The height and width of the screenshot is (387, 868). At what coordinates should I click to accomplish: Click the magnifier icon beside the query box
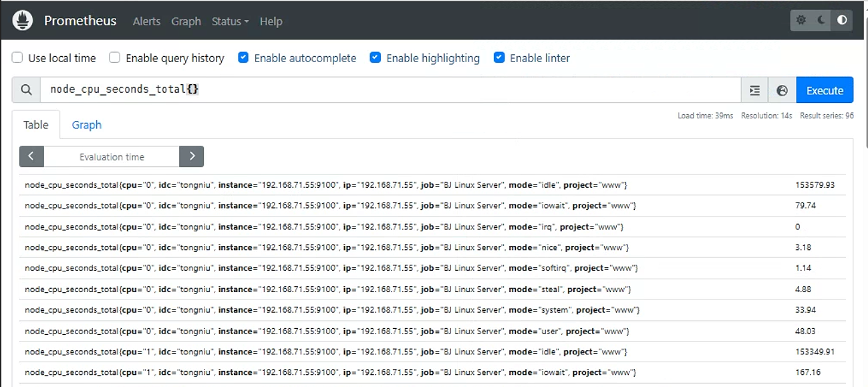tap(26, 90)
